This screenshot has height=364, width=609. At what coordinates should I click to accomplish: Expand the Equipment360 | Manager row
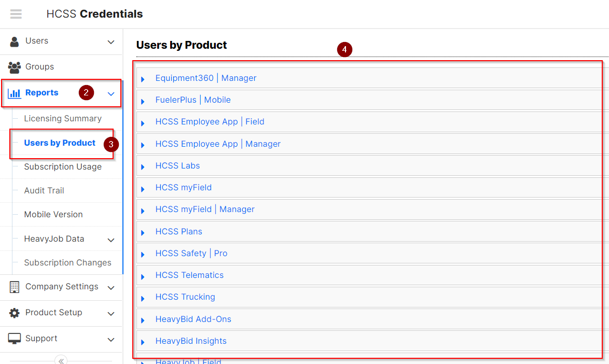coord(143,78)
